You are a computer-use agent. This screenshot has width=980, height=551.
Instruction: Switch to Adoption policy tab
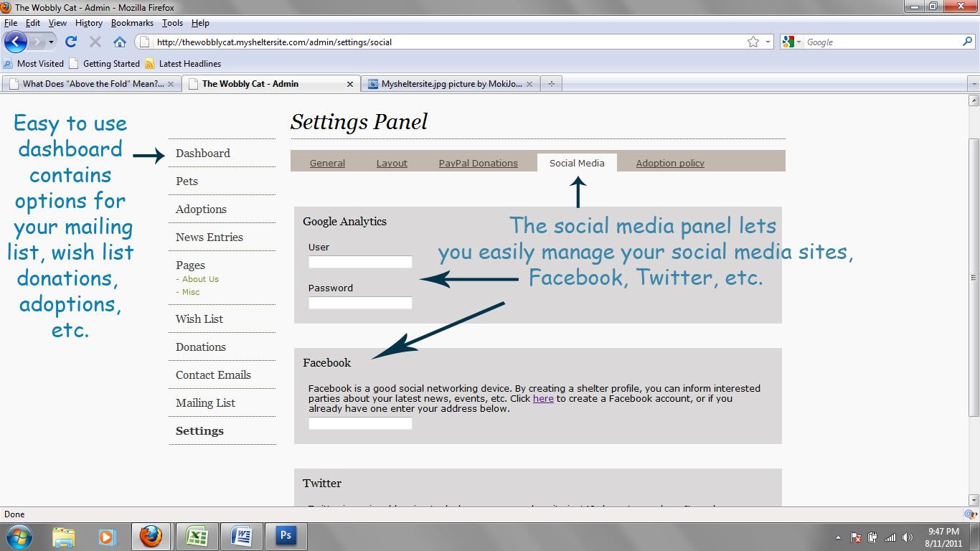(670, 163)
